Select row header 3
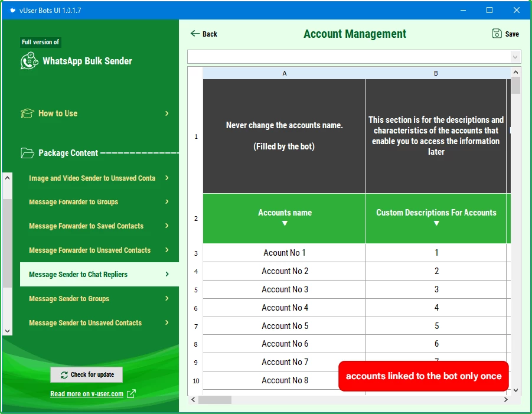 (196, 253)
